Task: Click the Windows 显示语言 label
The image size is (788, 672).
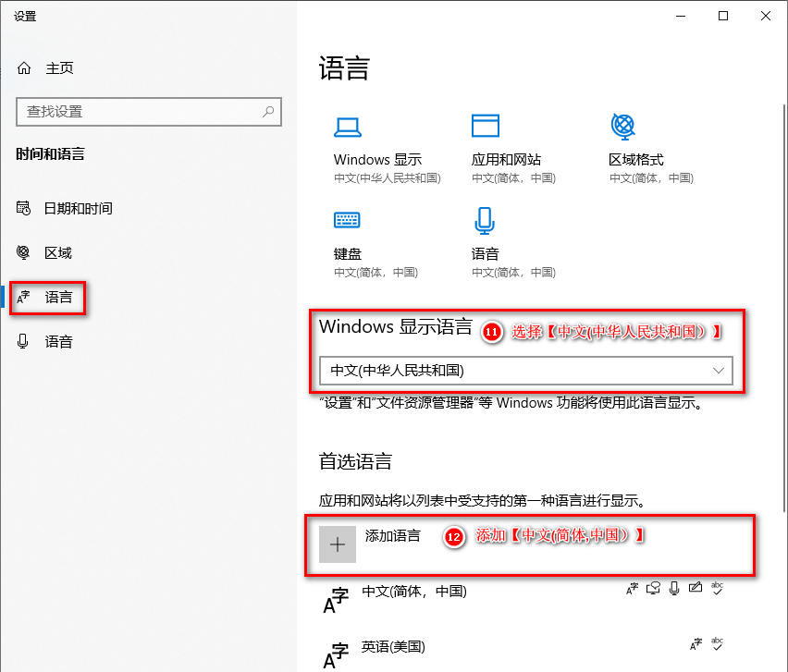Action: tap(396, 326)
